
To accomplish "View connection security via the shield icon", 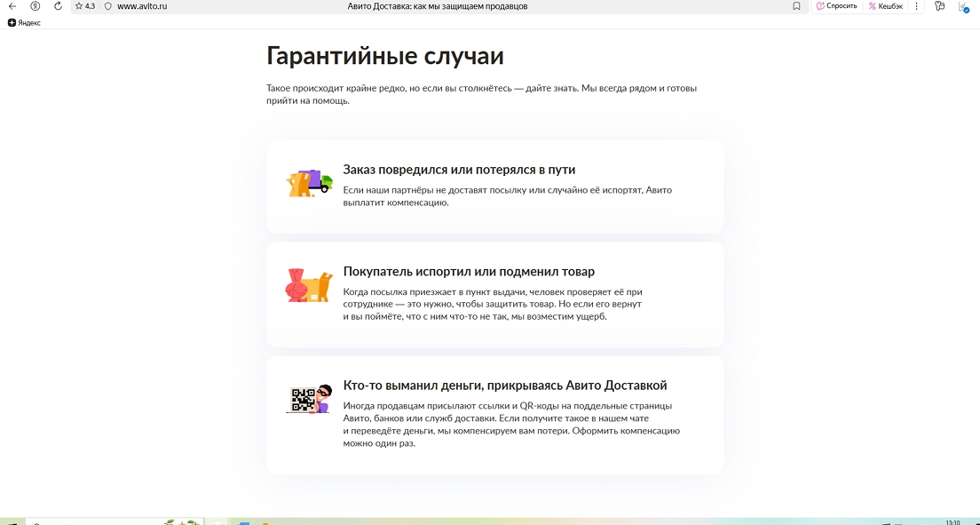I will click(x=107, y=6).
